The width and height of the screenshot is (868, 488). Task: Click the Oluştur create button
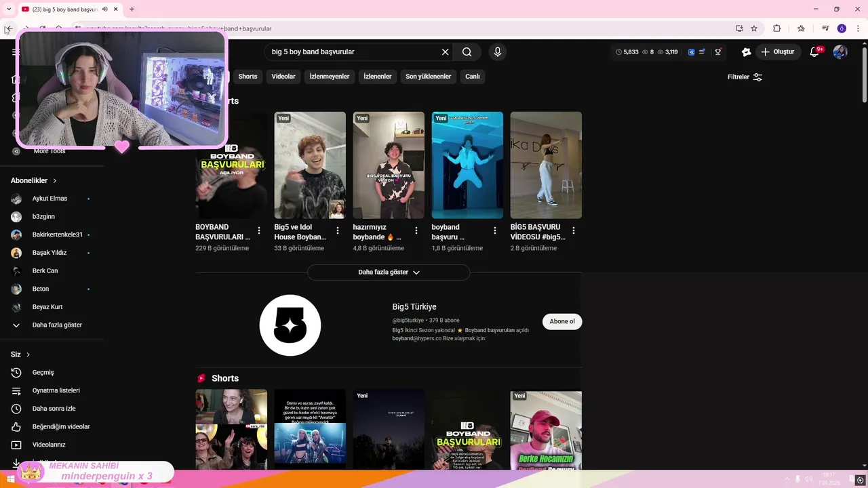click(778, 52)
